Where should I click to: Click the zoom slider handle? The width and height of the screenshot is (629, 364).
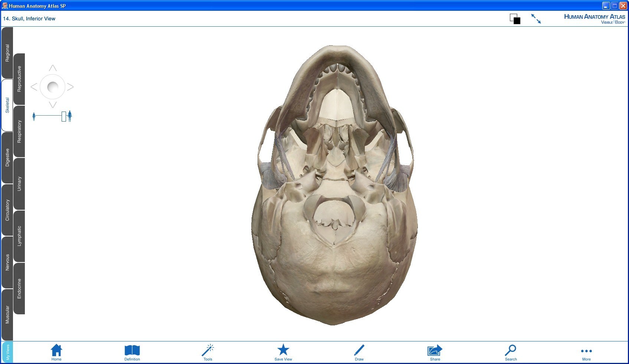[x=64, y=116]
